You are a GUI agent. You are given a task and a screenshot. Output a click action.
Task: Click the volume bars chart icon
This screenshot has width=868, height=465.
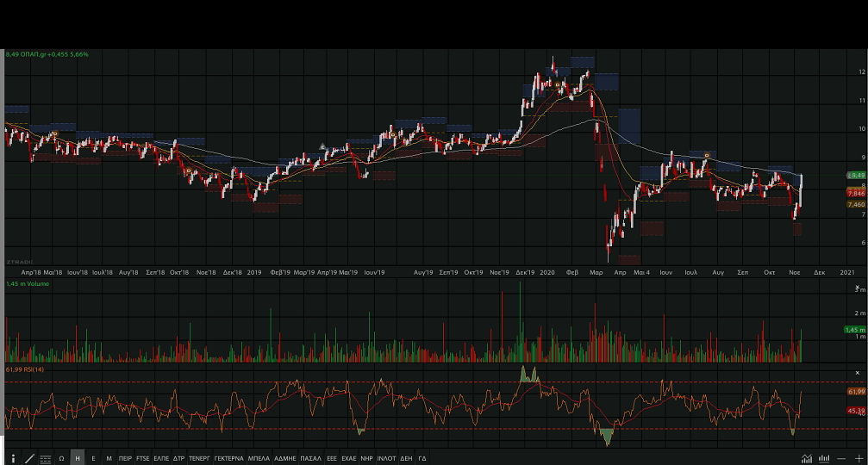(x=824, y=458)
